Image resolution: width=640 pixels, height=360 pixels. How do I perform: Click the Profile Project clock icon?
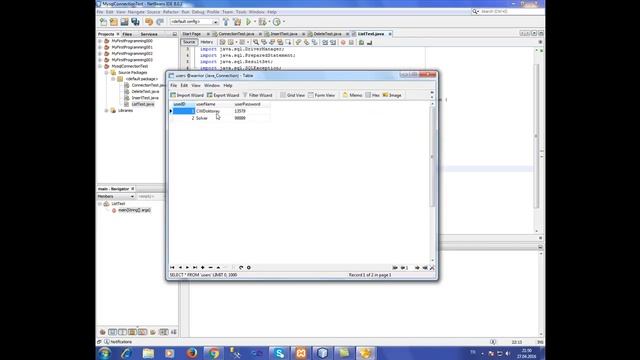coord(277,22)
